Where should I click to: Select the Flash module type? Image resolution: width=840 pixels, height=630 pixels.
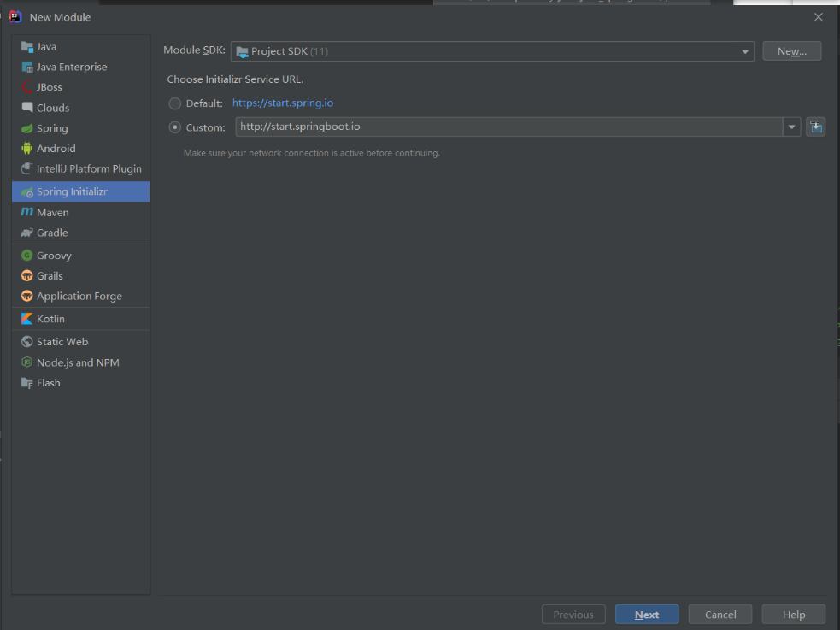[81, 383]
